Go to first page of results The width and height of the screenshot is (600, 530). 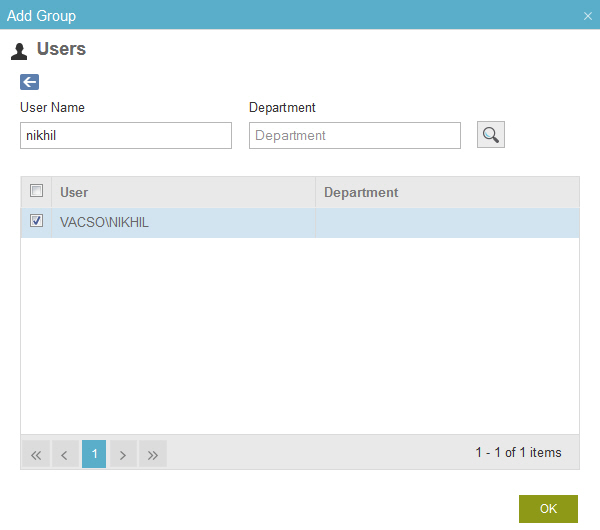[x=36, y=454]
